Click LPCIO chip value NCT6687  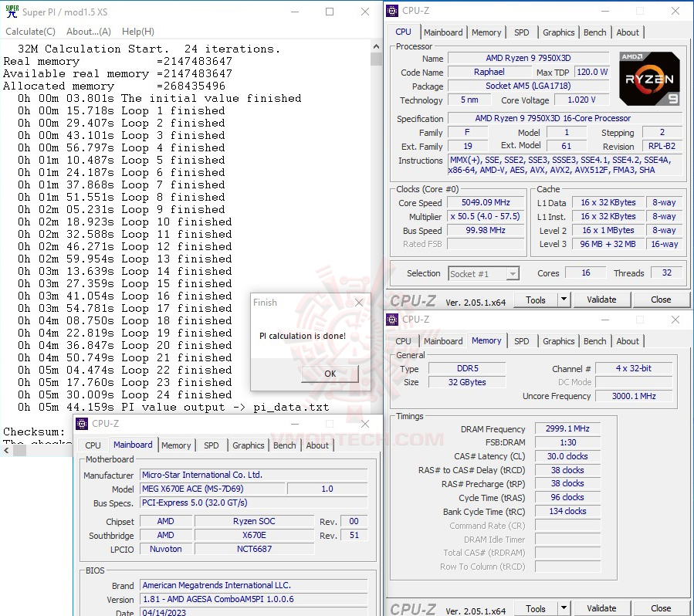[x=254, y=549]
